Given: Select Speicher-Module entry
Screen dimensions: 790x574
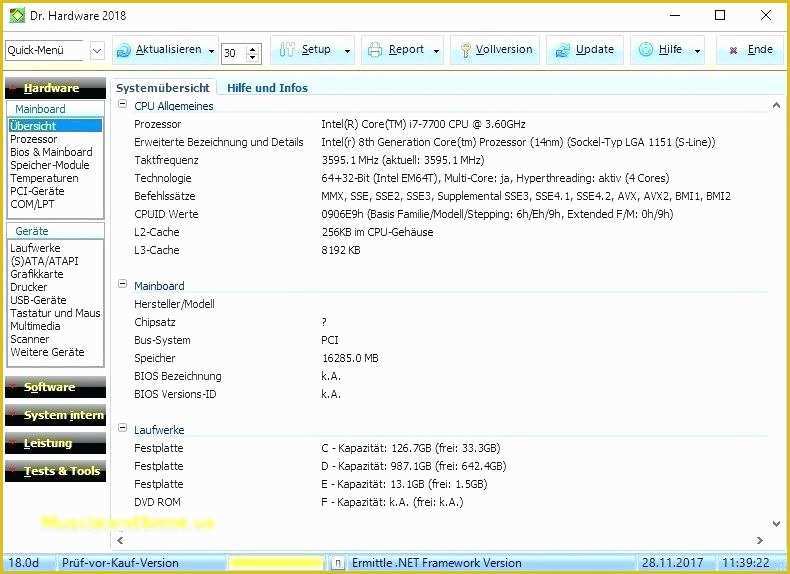Looking at the screenshot, I should point(50,165).
